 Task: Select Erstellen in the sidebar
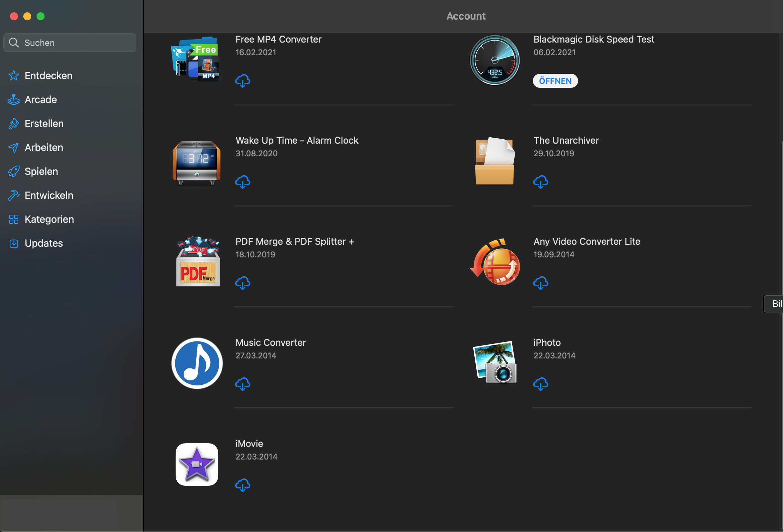(44, 124)
